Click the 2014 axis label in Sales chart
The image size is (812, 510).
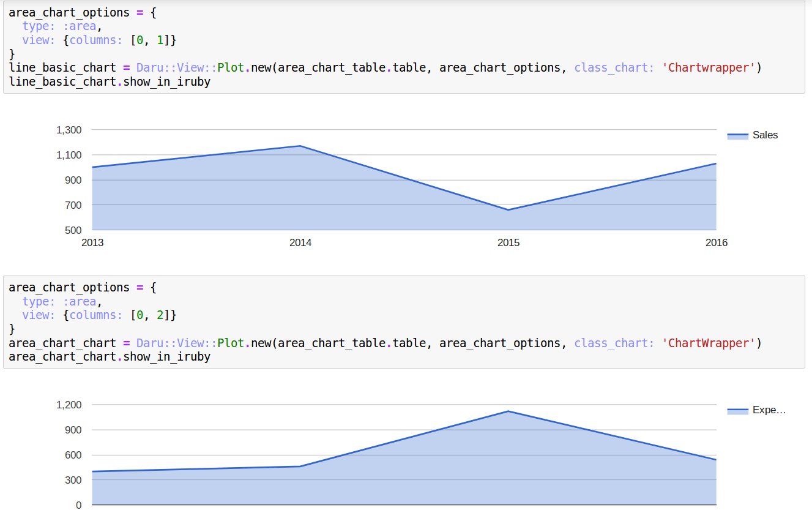pyautogui.click(x=300, y=242)
